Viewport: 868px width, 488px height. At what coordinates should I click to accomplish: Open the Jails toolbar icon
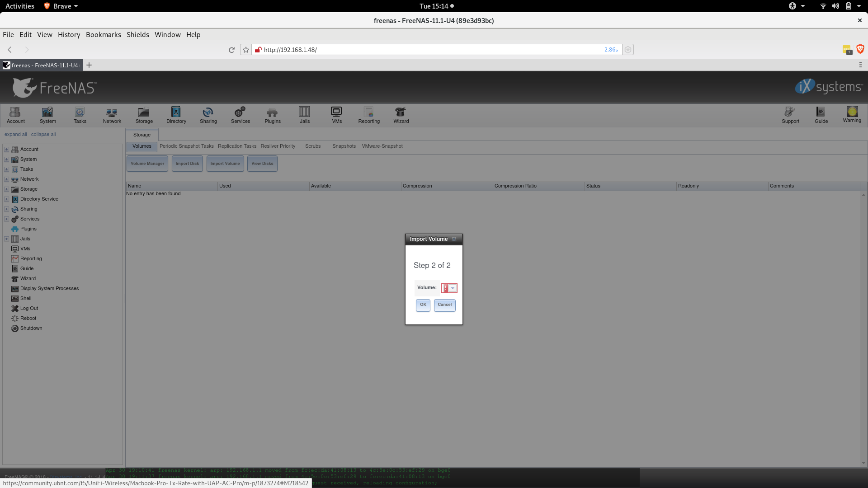(305, 115)
